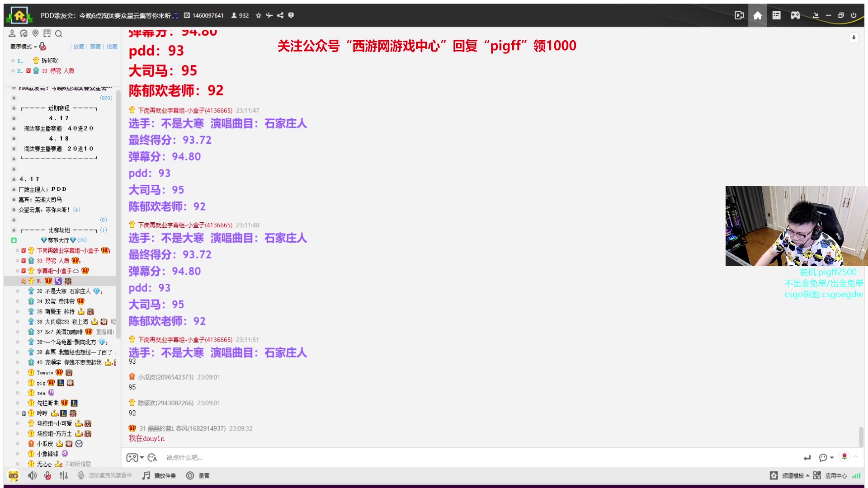Select user Tomato in the room list
Screen dimensions: 868x488
click(x=45, y=373)
